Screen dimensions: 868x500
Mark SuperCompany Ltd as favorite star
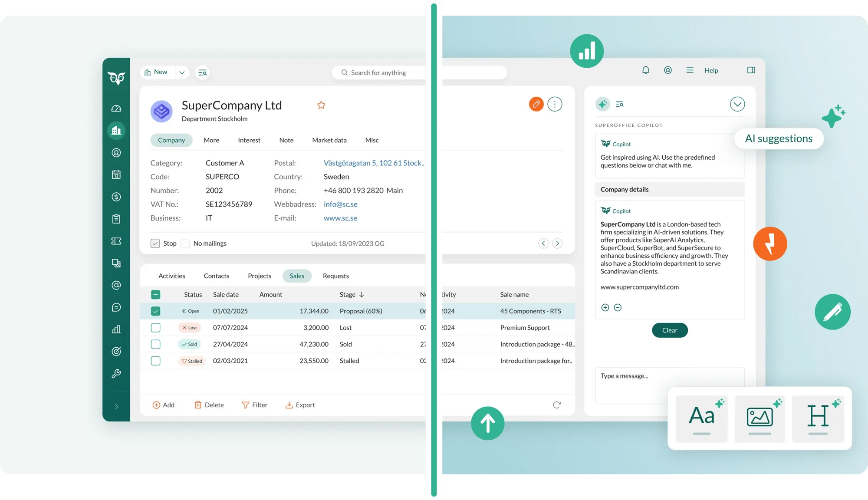(321, 105)
